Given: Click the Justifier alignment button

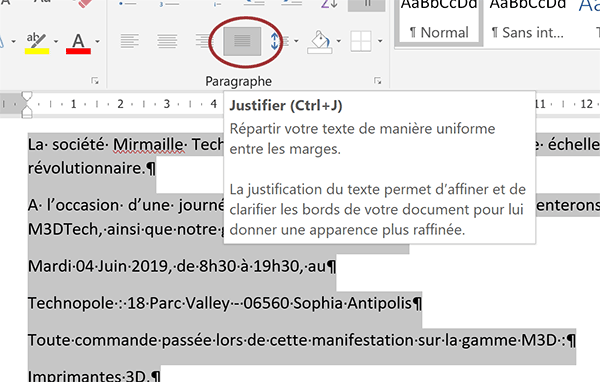Looking at the screenshot, I should 242,41.
